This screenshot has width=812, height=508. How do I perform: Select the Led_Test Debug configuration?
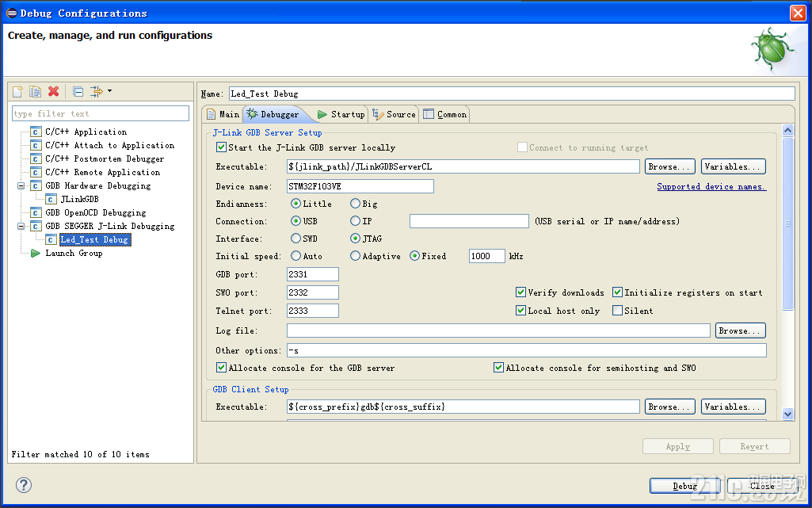pos(94,240)
